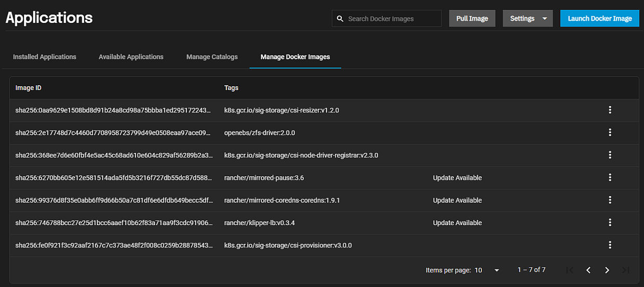Image resolution: width=644 pixels, height=287 pixels.
Task: Open kebab menu for rancher/mirrored-pause image
Action: (610, 178)
